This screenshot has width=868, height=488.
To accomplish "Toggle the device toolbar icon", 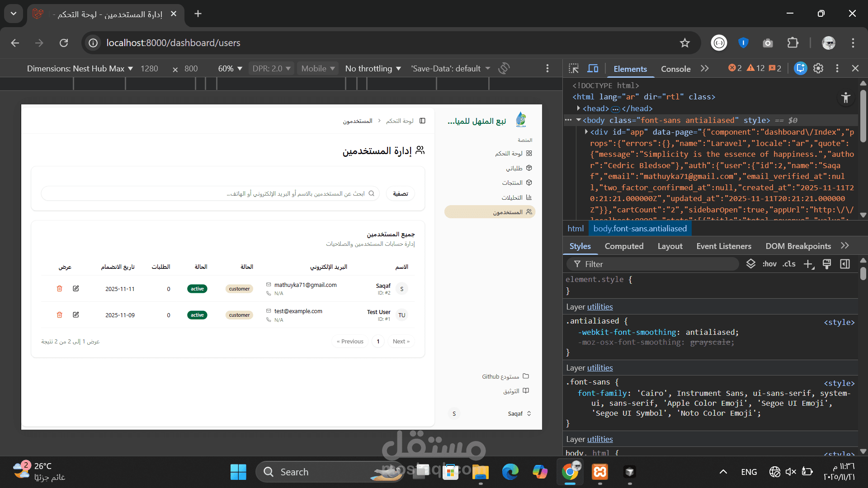I will [593, 69].
